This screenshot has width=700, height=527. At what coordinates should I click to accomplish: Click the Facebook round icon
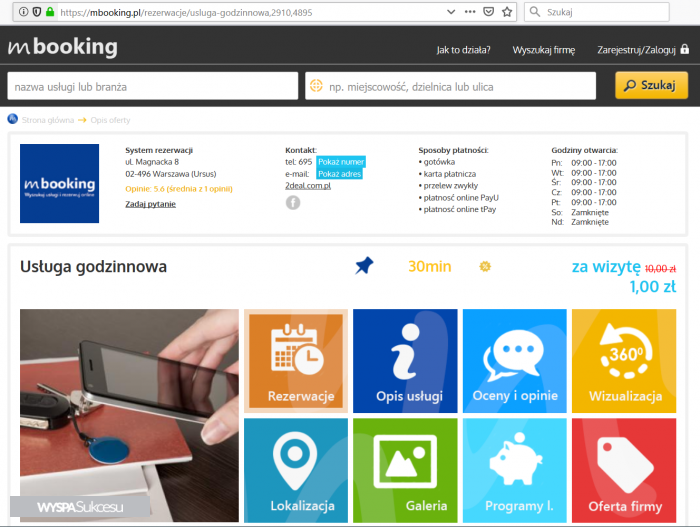point(293,203)
